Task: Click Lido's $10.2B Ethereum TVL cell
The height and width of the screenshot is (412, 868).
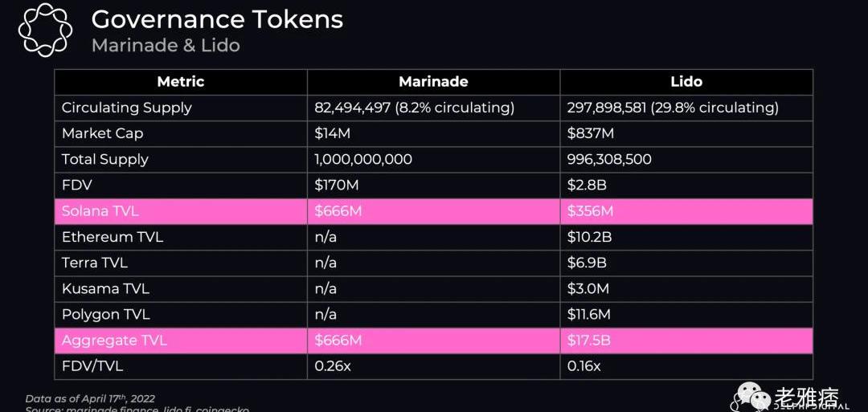Action: [x=588, y=237]
